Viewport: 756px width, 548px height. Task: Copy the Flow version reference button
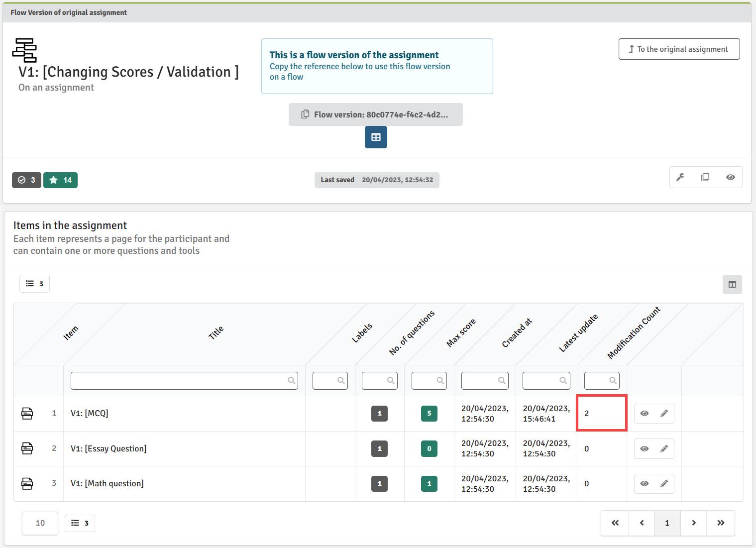[x=376, y=114]
